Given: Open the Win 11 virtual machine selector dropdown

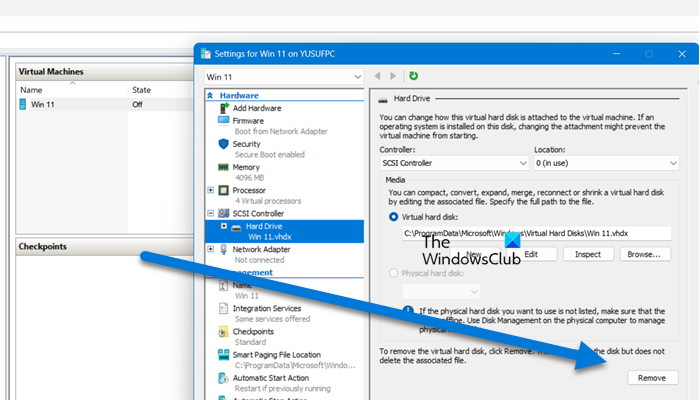Looking at the screenshot, I should pos(284,77).
